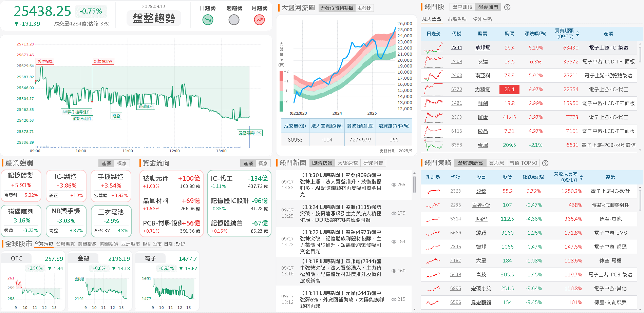Image resolution: width=644 pixels, height=313 pixels.
Task: Click 雲匯雜與UPS chart marker
Action: 250,133
